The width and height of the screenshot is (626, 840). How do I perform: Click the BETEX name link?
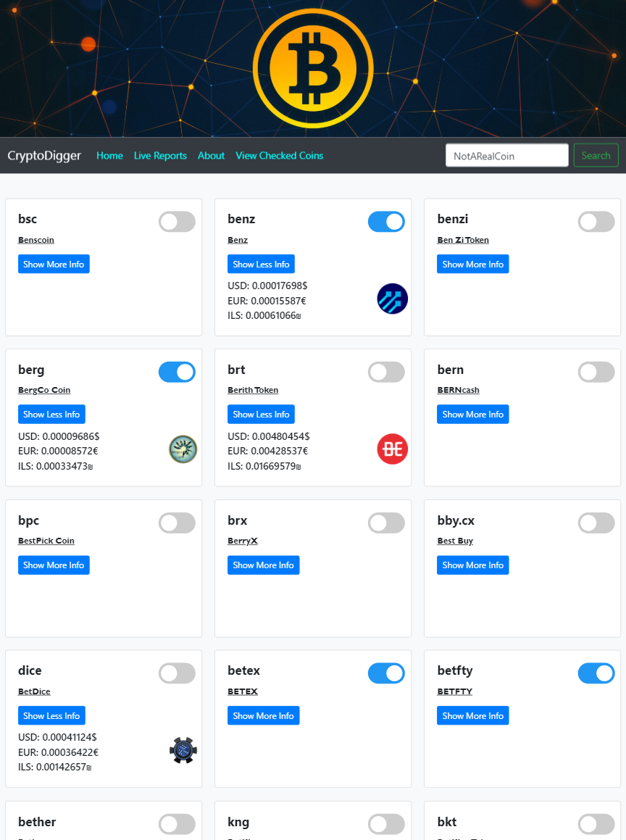click(243, 691)
